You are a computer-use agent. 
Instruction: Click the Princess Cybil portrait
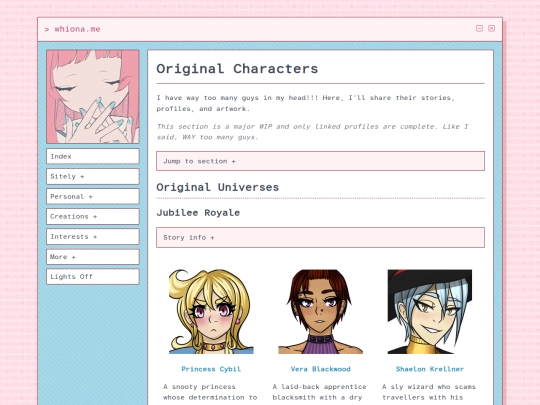(x=211, y=312)
